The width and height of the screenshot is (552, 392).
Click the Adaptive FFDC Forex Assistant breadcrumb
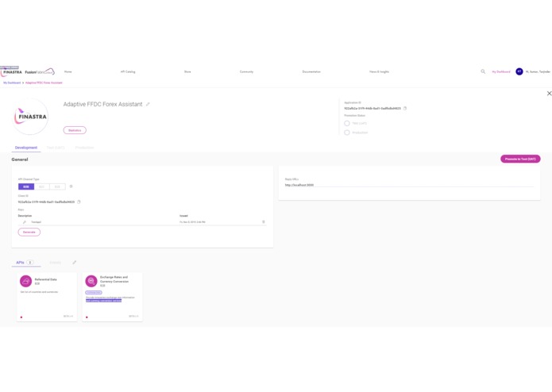click(44, 83)
